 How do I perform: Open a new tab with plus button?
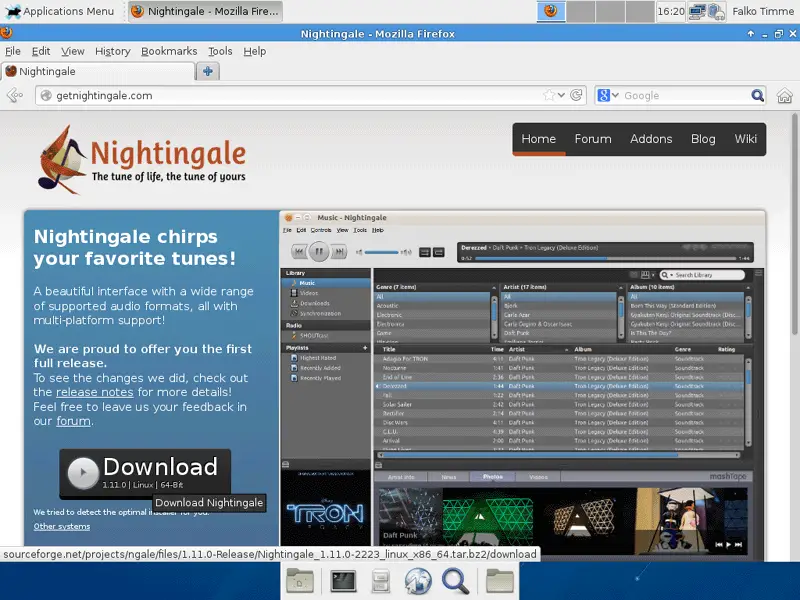(208, 71)
